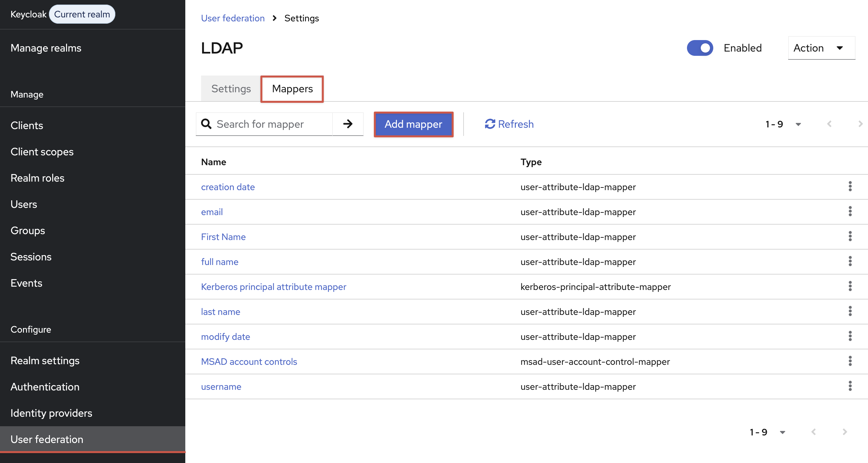Viewport: 868px width, 463px height.
Task: Click the Type column header
Action: pos(531,162)
